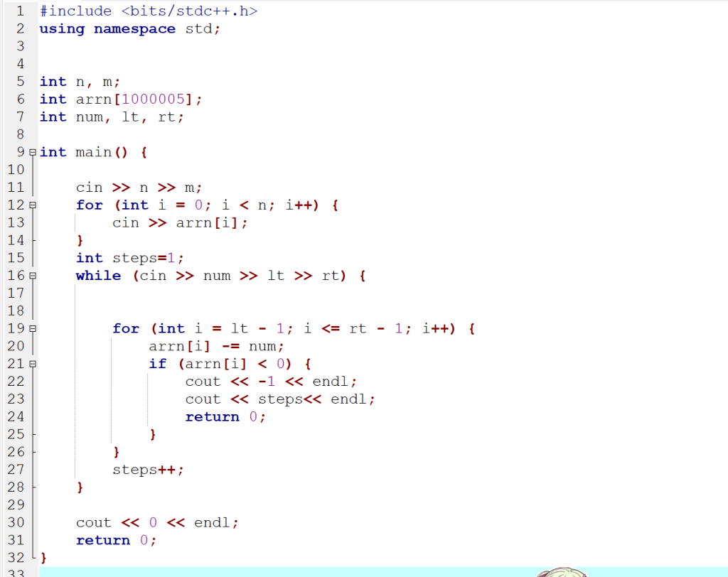Collapse the while loop fold marker on line 16
The image size is (728, 577).
coord(33,276)
